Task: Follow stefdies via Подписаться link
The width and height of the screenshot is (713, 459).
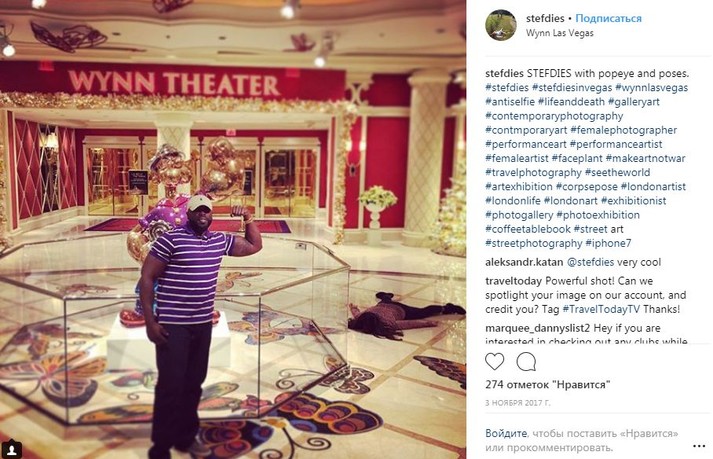Action: coord(608,19)
